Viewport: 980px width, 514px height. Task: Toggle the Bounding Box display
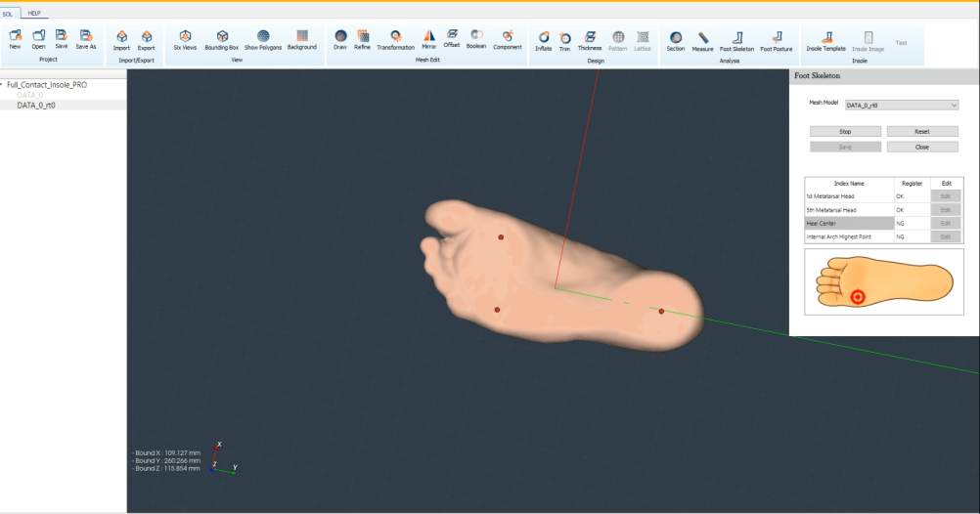[x=221, y=39]
